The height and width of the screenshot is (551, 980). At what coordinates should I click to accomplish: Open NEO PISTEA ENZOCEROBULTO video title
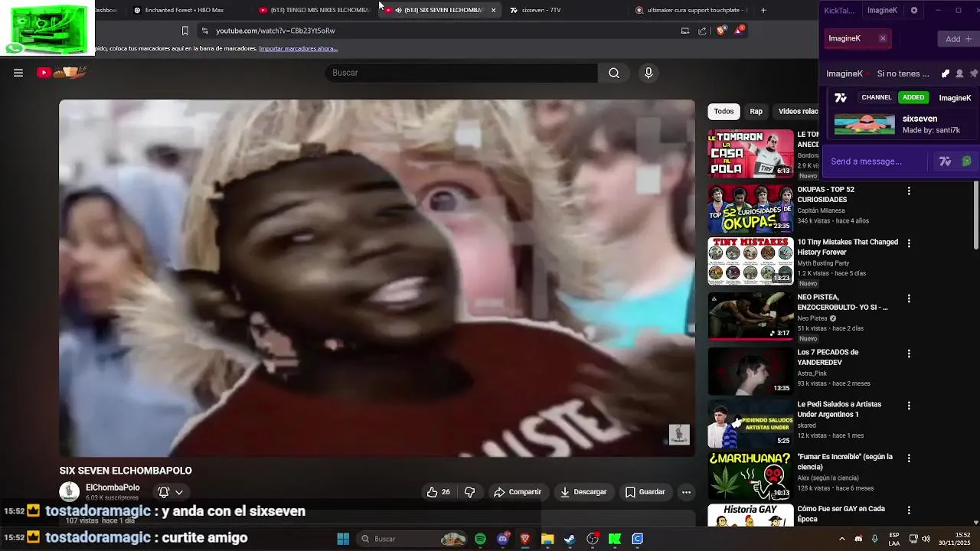(842, 302)
